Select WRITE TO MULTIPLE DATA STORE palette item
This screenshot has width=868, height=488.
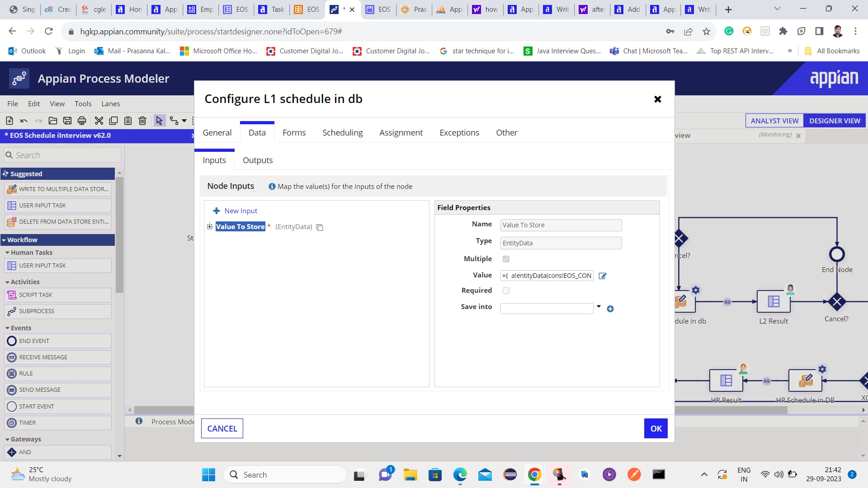click(58, 189)
